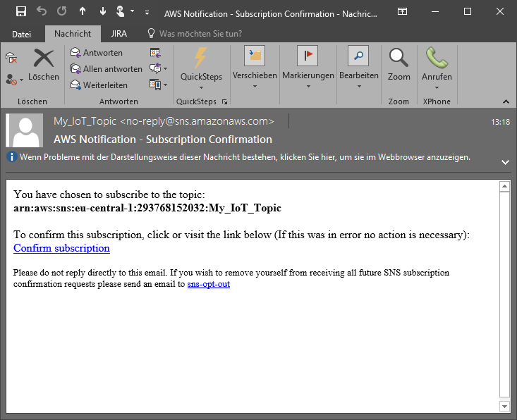517x420 pixels.
Task: Open the Verschieben folder menu
Action: tap(255, 68)
